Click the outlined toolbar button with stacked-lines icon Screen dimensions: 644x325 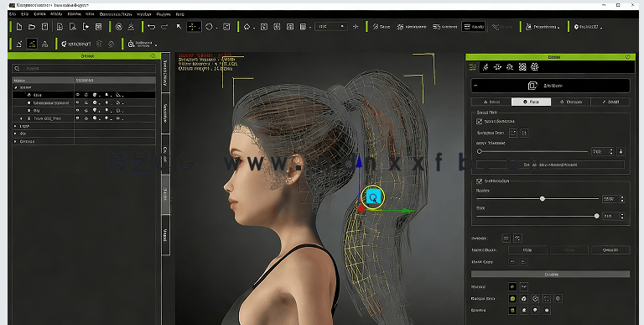[x=474, y=27]
